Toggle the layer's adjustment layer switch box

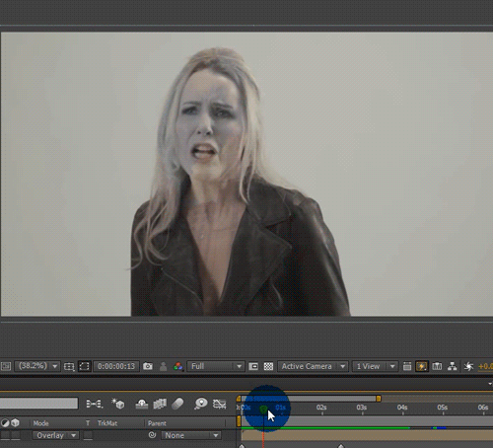point(5,435)
